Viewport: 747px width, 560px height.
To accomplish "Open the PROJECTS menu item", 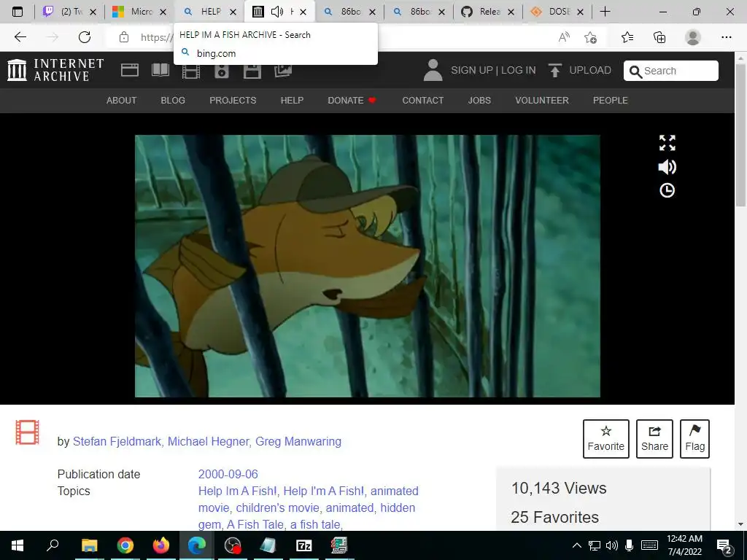I will pos(233,101).
